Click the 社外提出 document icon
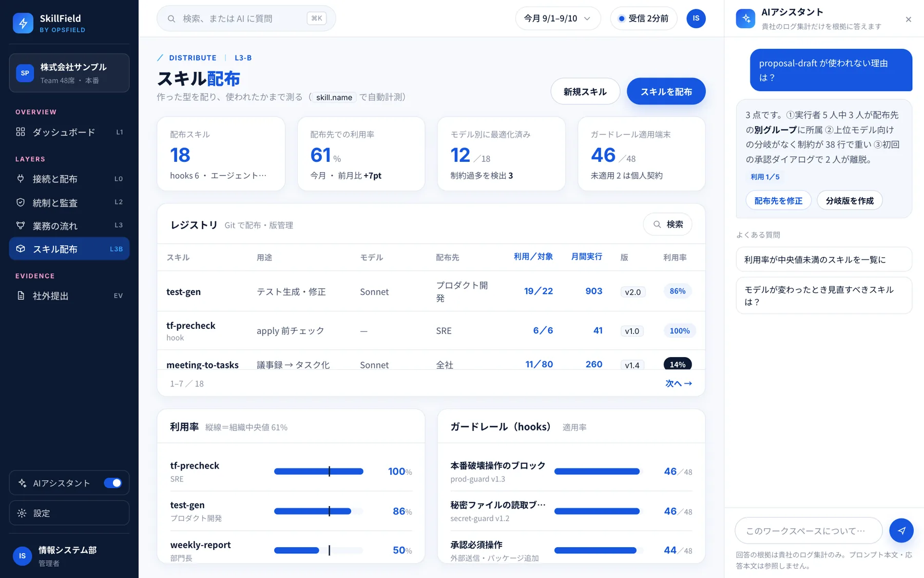This screenshot has width=924, height=578. click(21, 295)
